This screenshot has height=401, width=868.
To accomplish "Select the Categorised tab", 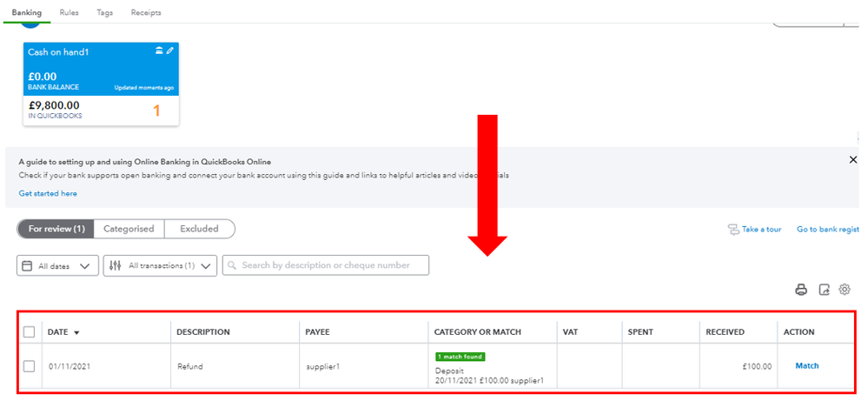I will (x=129, y=229).
